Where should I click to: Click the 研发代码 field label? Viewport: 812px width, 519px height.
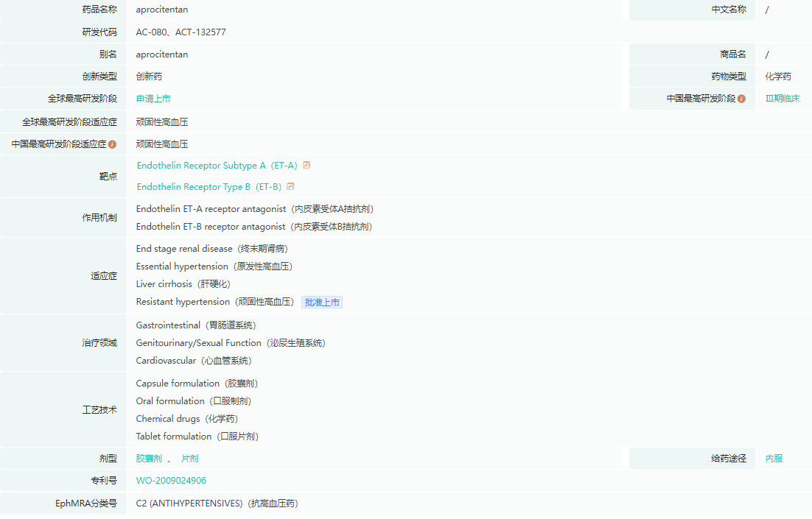coord(99,32)
